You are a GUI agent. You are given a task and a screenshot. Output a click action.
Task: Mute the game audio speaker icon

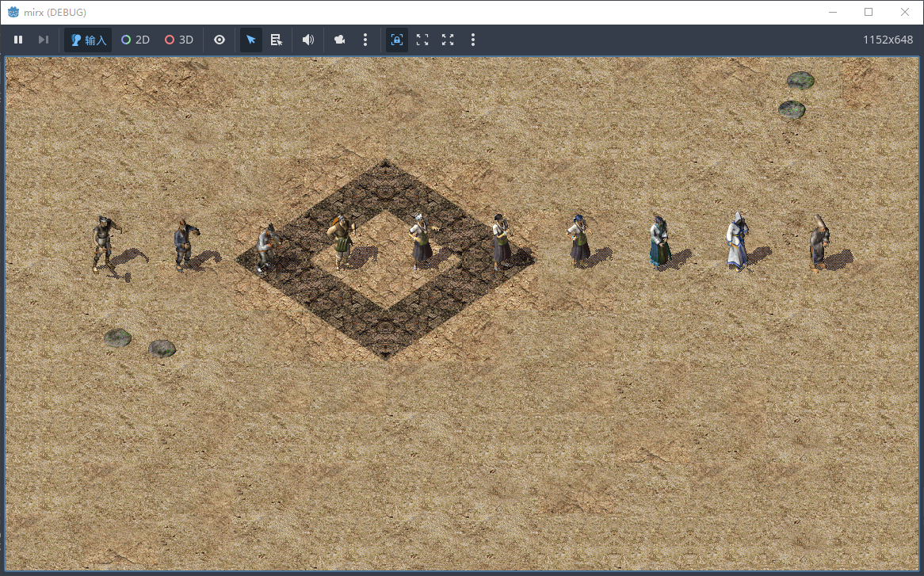[x=308, y=40]
